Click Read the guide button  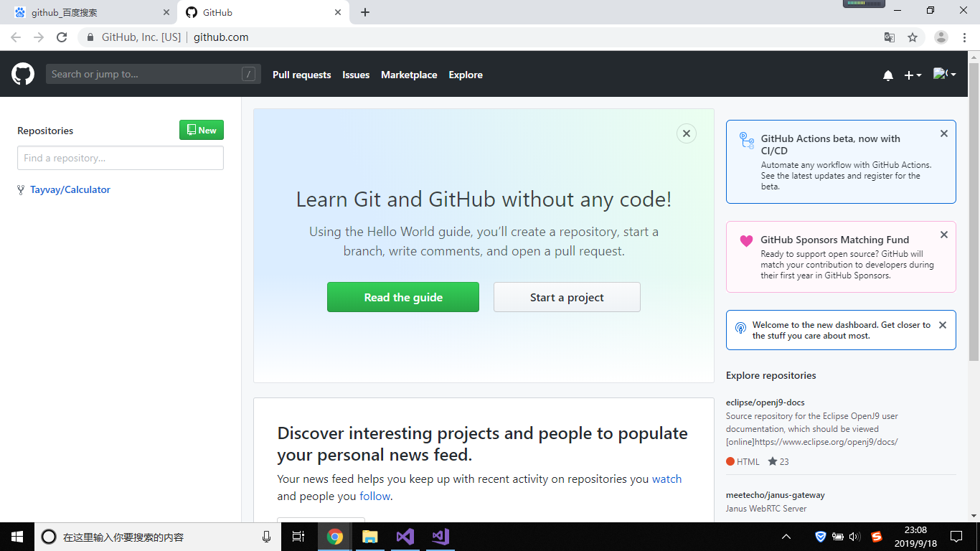pyautogui.click(x=403, y=297)
